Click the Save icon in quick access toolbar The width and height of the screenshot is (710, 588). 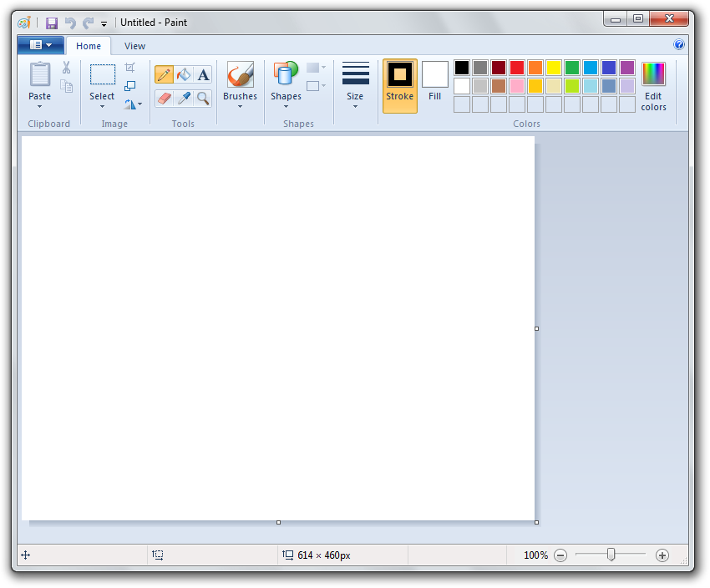52,23
